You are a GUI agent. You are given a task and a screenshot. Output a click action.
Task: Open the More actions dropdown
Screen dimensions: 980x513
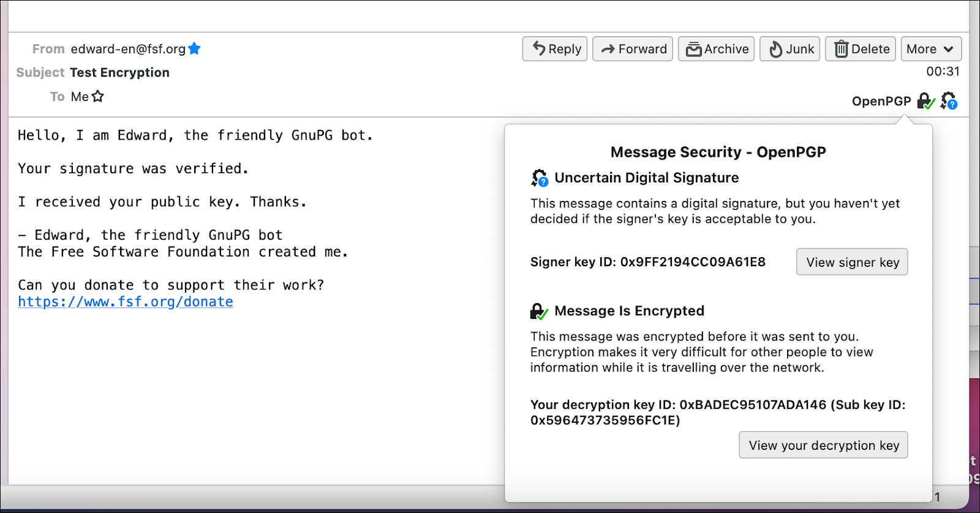[x=931, y=49]
